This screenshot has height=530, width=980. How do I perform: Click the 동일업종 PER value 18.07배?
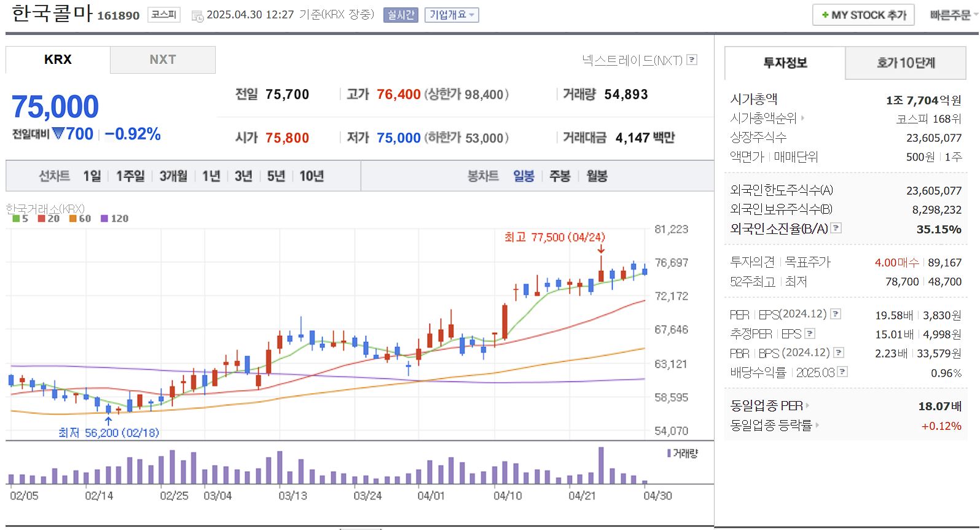tap(940, 406)
